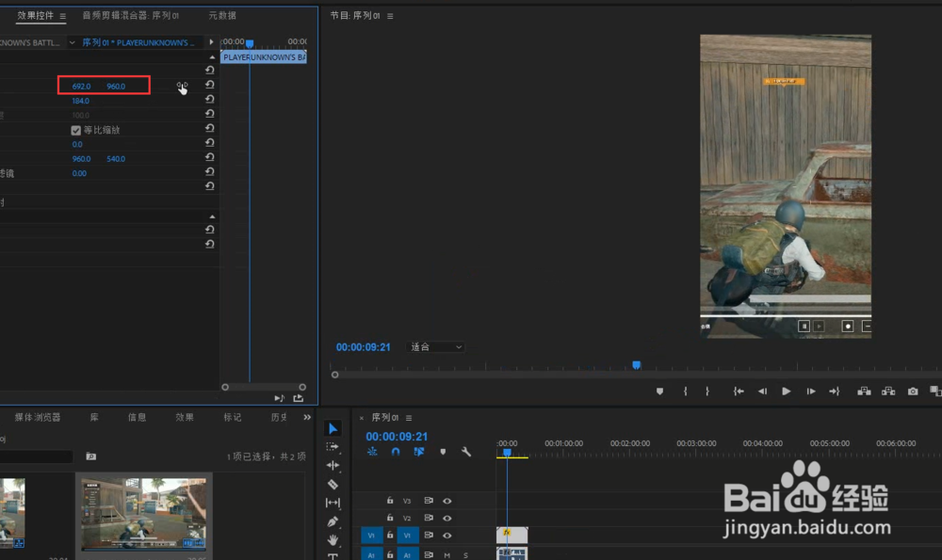Open 节目: 序列01 panel menu

coord(390,16)
